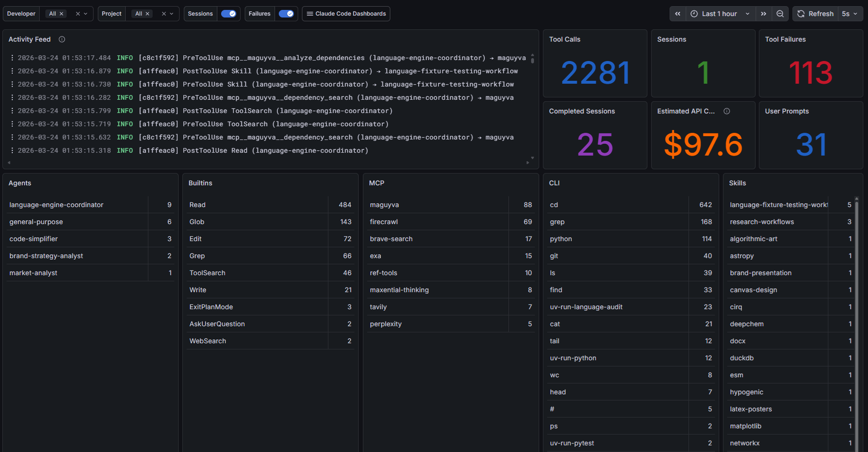Zoom out the time range
This screenshot has width=868, height=452.
(780, 14)
